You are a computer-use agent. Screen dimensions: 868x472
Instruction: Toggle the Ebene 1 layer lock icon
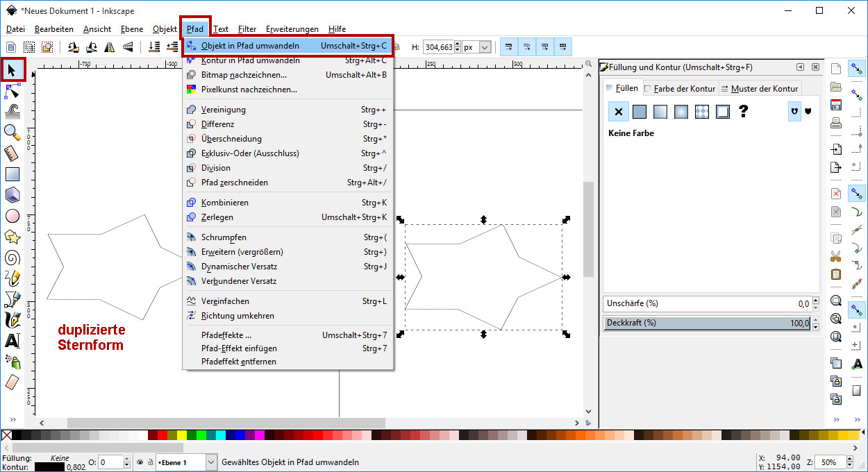pyautogui.click(x=149, y=462)
